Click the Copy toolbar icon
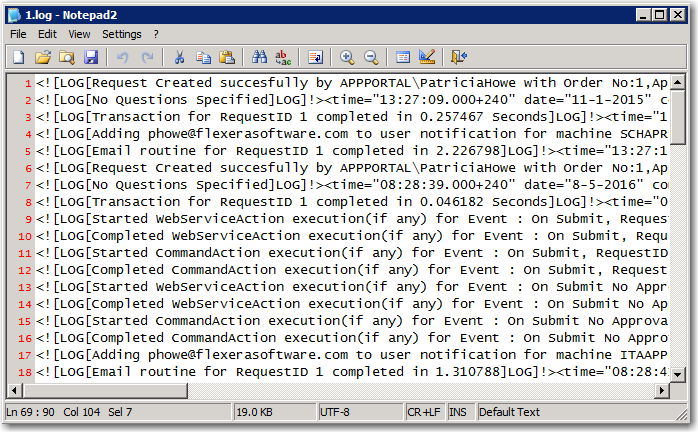Viewport: 698px width, 432px height. pyautogui.click(x=204, y=58)
